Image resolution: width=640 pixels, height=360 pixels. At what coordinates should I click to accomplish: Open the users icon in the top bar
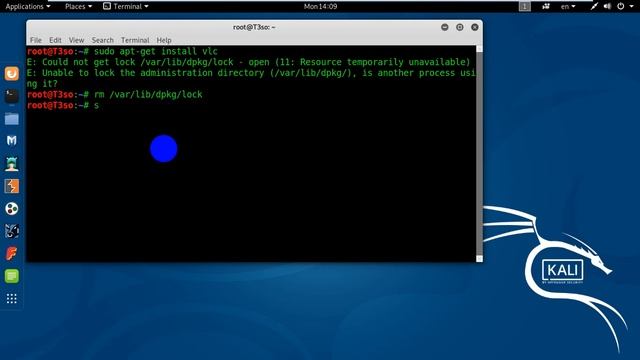[546, 6]
